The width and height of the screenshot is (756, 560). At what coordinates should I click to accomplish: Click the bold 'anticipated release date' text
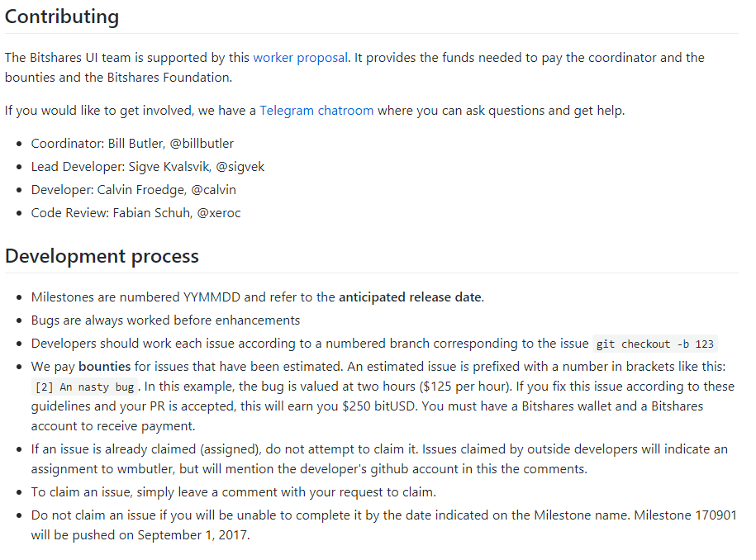coord(410,297)
